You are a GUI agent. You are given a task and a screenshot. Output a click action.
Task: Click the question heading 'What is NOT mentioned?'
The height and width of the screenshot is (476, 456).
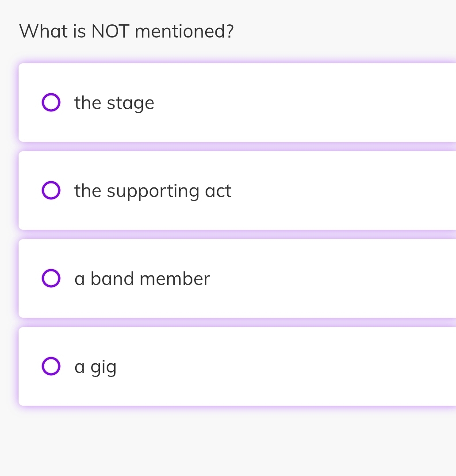[126, 31]
